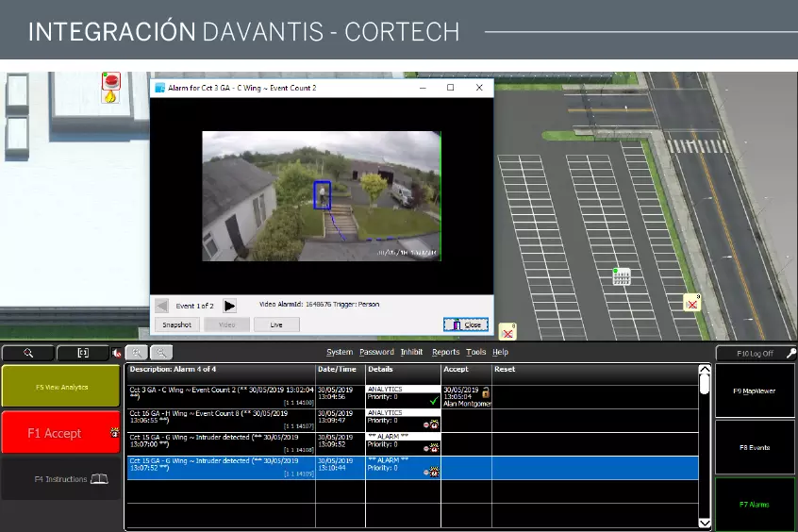Click the green checkmark in Cct 3 details
Screen dimensions: 798x532
[434, 401]
